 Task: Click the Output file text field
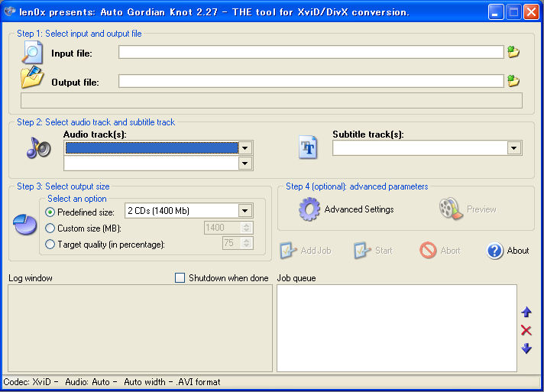click(x=311, y=81)
